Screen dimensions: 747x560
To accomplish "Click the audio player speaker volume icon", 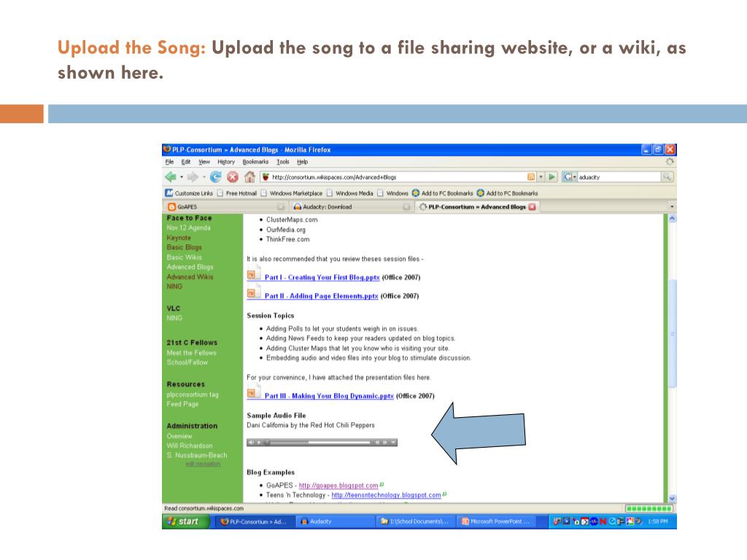I will [x=252, y=443].
